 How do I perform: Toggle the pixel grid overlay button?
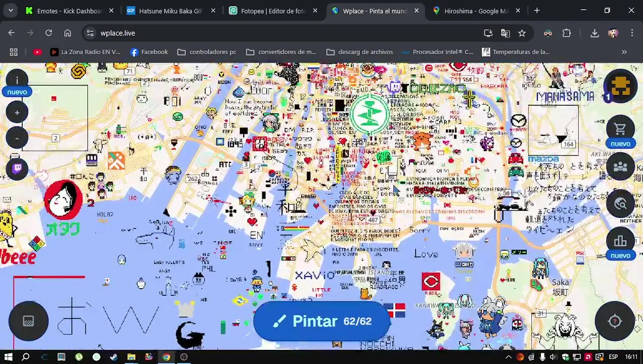click(28, 321)
